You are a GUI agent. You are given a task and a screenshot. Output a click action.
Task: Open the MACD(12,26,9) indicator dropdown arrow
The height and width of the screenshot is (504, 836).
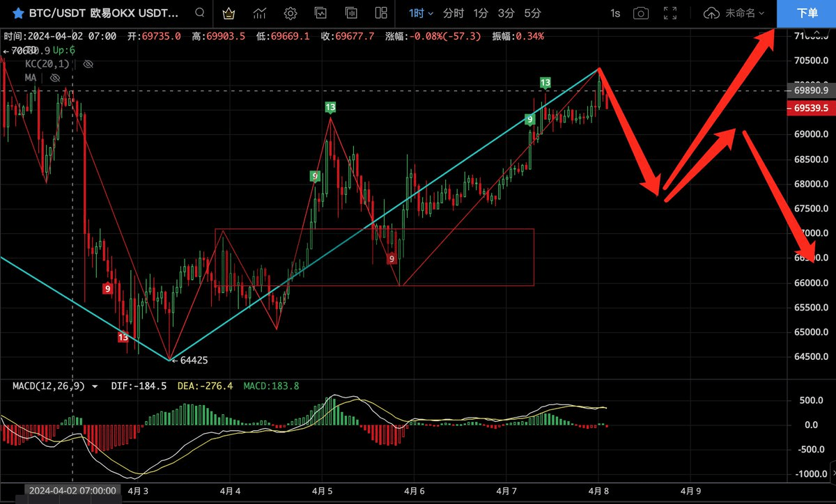pyautogui.click(x=95, y=386)
